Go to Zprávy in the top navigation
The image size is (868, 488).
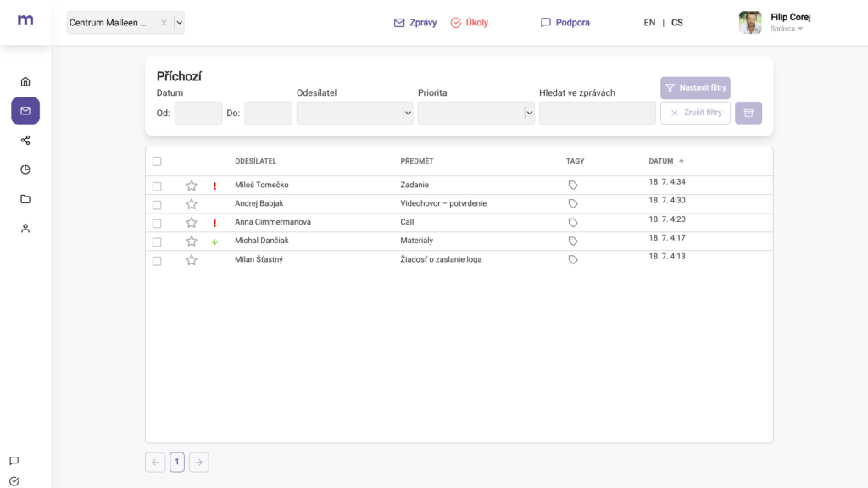coord(415,23)
